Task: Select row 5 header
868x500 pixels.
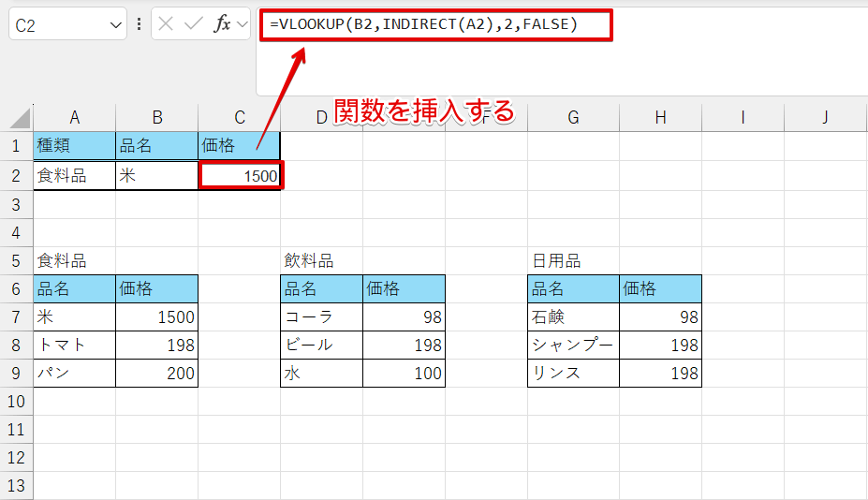Action: [16, 261]
